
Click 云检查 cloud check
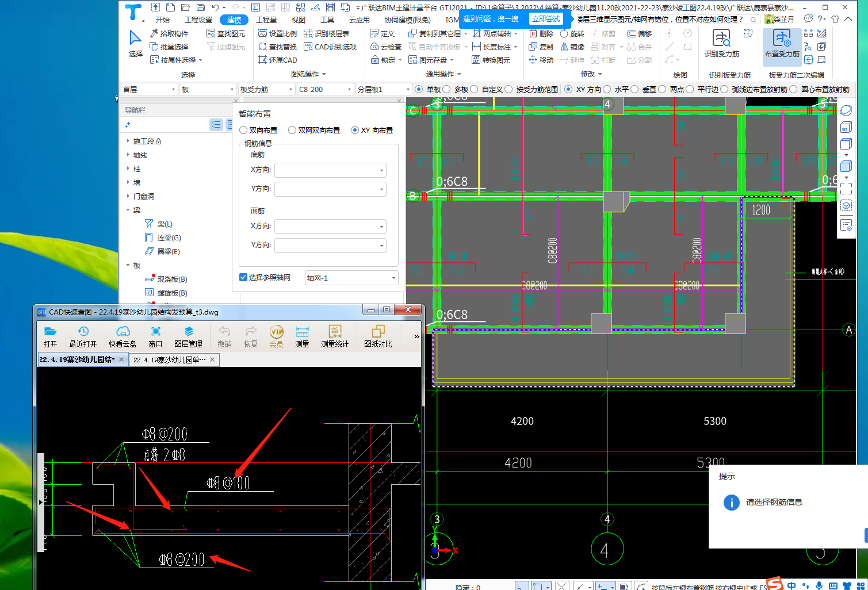pyautogui.click(x=386, y=47)
